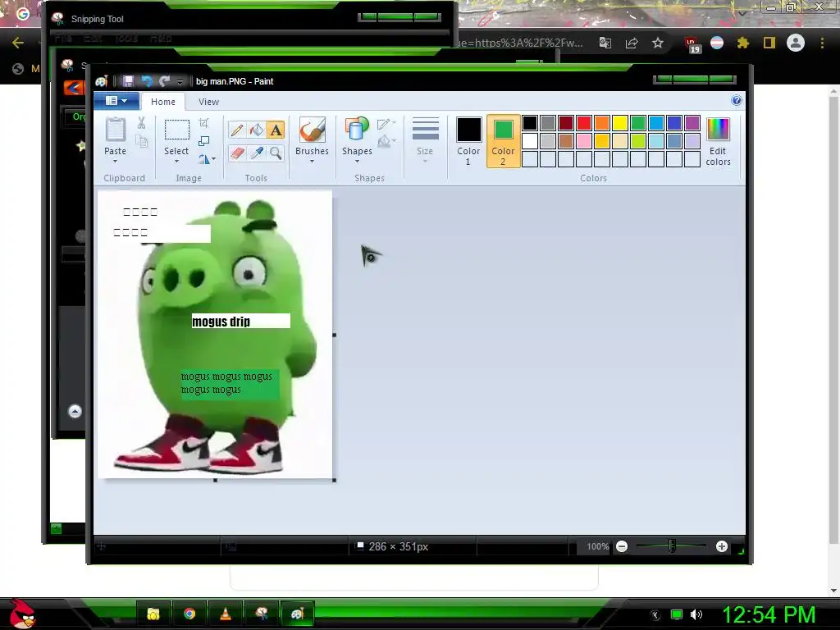This screenshot has height=630, width=840.
Task: Expand the Select dropdown arrow
Action: tap(176, 162)
